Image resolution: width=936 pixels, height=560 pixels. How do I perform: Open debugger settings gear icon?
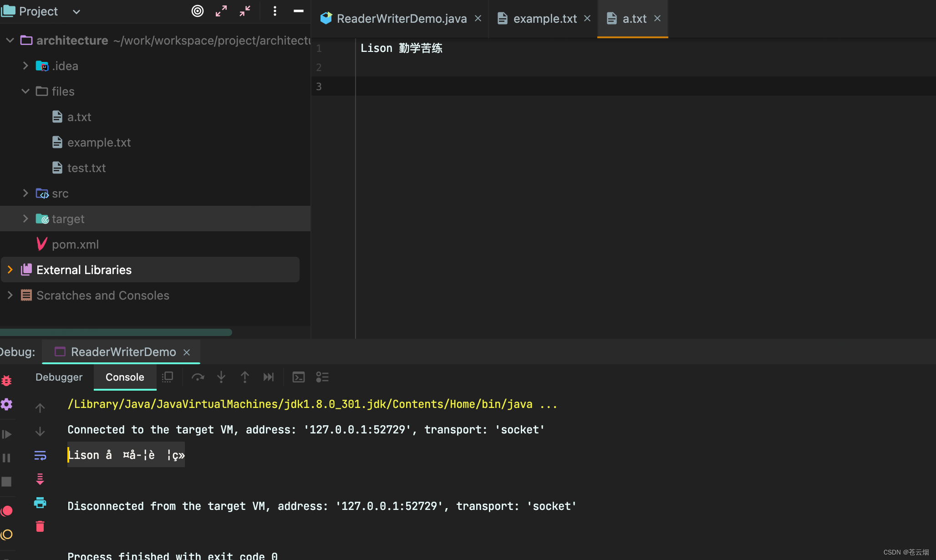point(6,404)
